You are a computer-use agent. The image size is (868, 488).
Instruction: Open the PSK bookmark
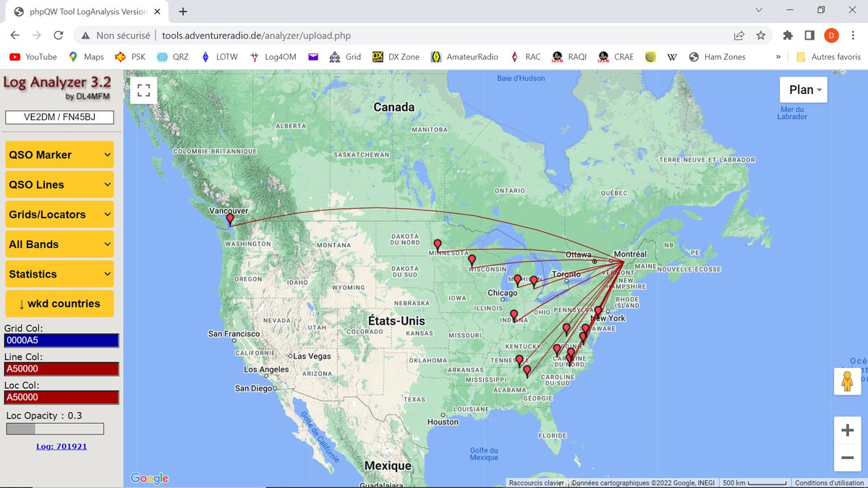pos(130,56)
